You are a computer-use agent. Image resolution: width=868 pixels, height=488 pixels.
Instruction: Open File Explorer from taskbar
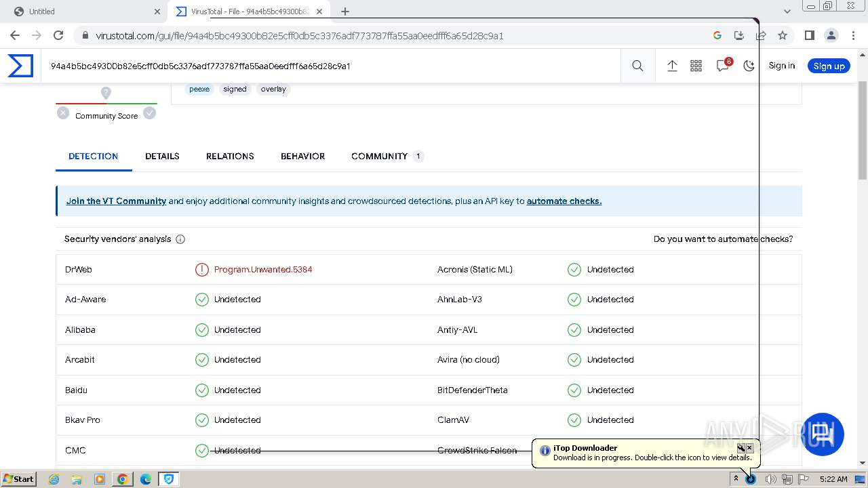77,479
